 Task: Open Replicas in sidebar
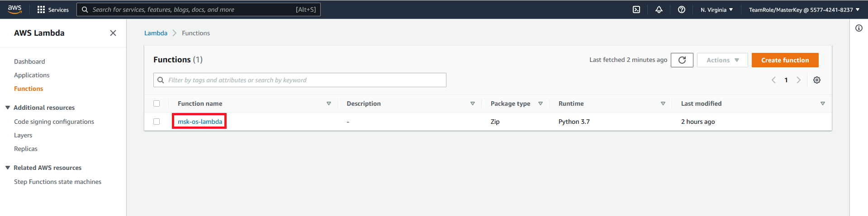tap(26, 149)
